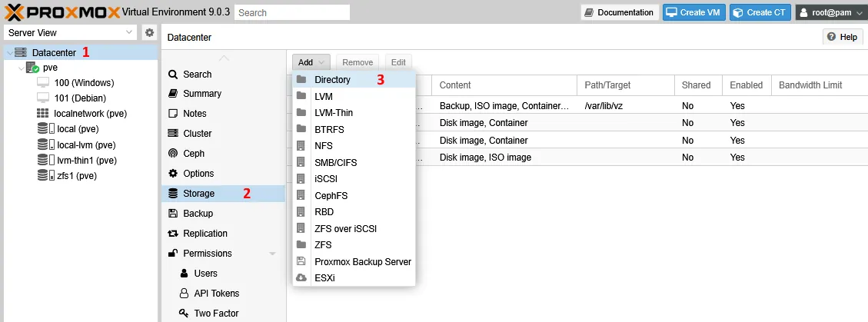Choose RBD storage option
Image resolution: width=868 pixels, height=322 pixels.
(x=354, y=212)
